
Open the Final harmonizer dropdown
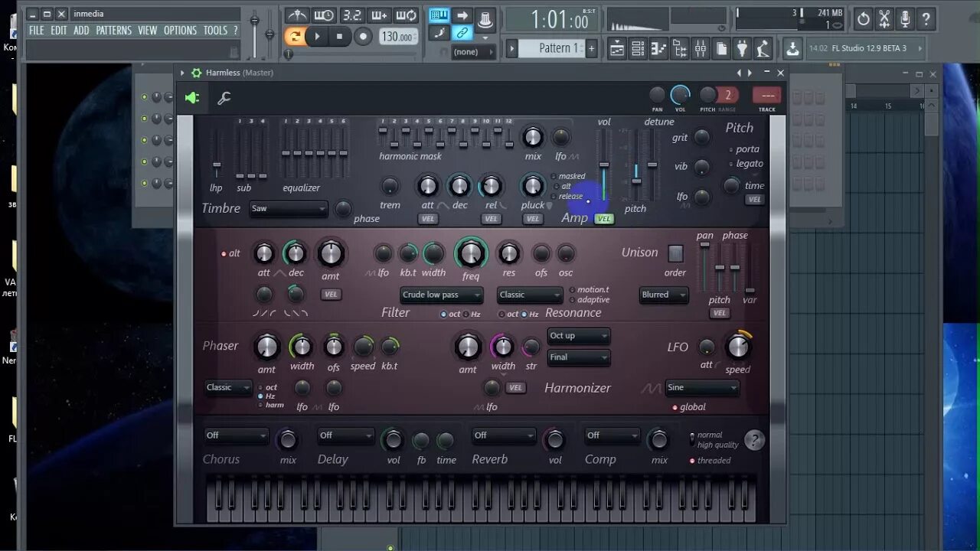click(579, 357)
